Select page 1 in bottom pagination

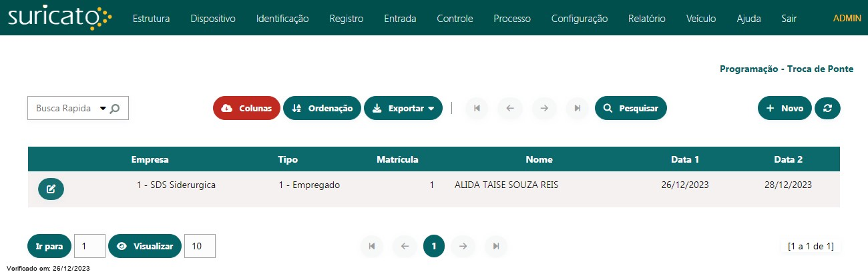(x=434, y=246)
